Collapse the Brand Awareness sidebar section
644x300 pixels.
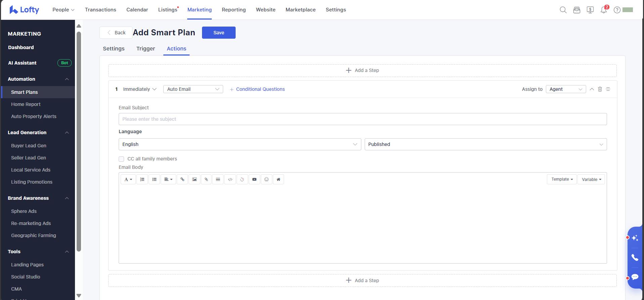[67, 198]
